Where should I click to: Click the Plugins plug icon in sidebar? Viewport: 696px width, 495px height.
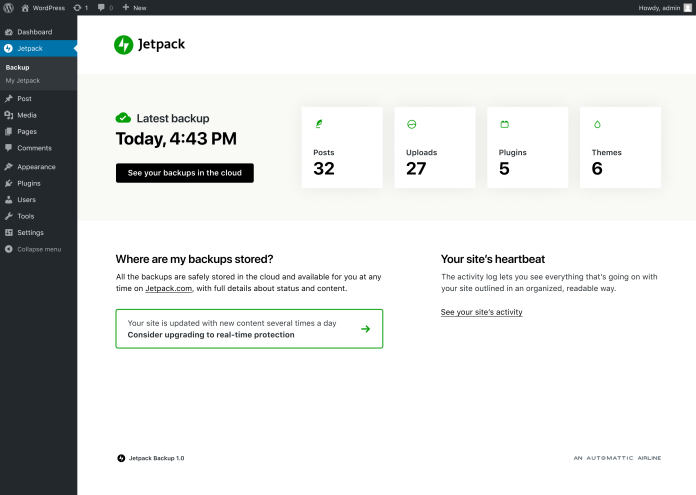click(x=8, y=183)
